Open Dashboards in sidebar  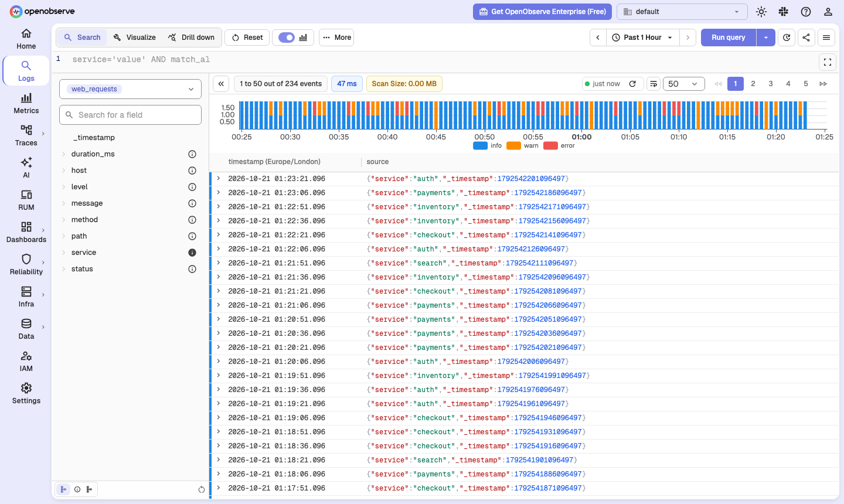point(26,233)
